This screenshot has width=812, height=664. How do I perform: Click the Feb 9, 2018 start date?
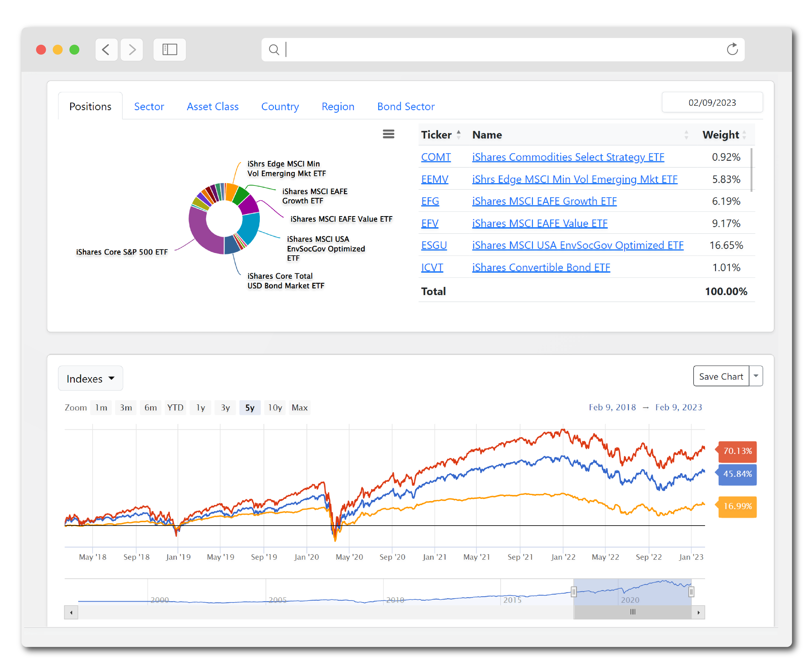[612, 407]
